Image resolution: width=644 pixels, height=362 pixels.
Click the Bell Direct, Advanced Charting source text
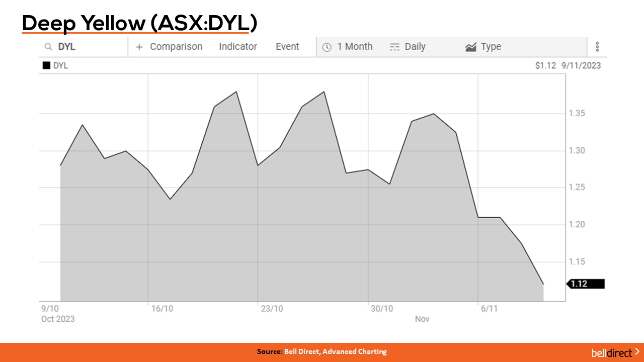[x=336, y=352]
